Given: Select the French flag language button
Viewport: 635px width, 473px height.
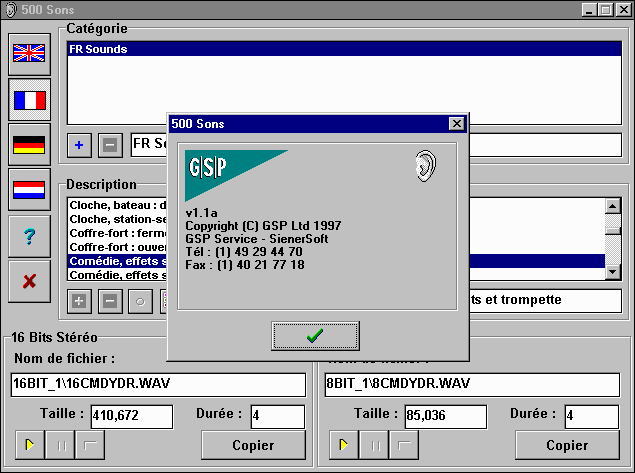Looking at the screenshot, I should pyautogui.click(x=30, y=100).
